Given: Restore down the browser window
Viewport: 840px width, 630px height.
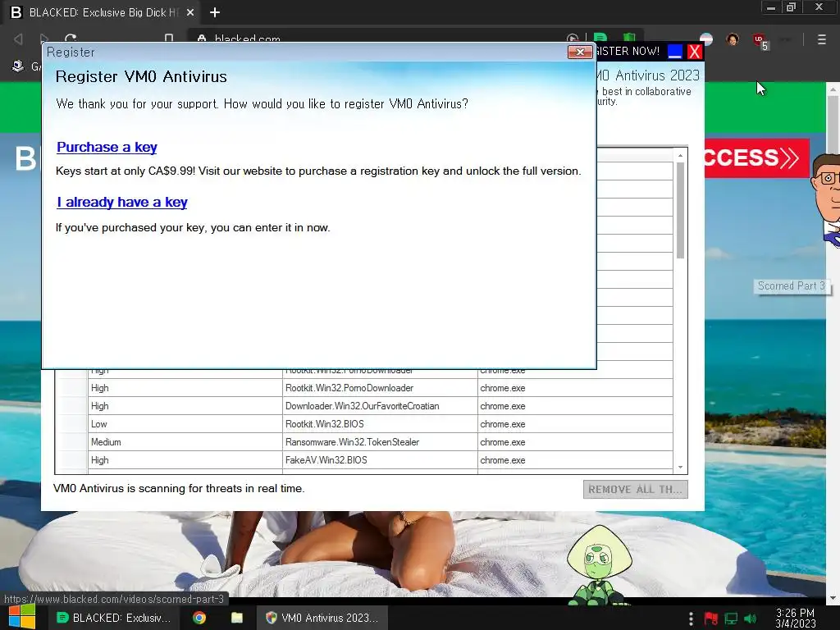Looking at the screenshot, I should pos(791,7).
